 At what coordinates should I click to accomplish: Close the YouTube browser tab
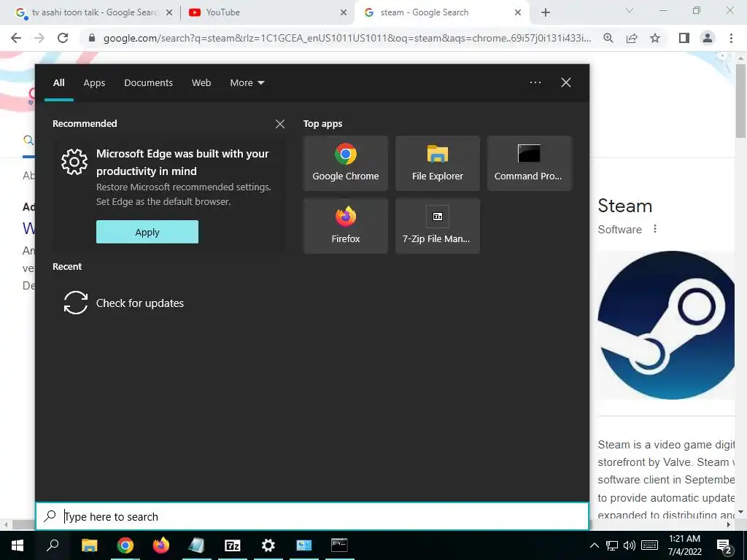click(344, 13)
